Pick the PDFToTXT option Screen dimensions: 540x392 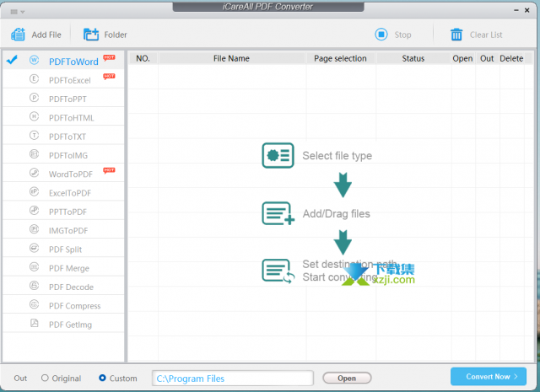coord(63,136)
